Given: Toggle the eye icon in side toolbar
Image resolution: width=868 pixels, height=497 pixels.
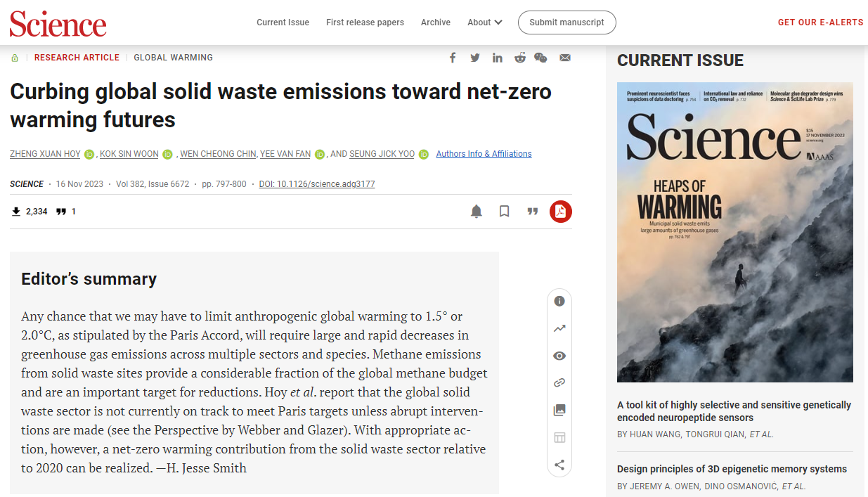Looking at the screenshot, I should (x=559, y=356).
